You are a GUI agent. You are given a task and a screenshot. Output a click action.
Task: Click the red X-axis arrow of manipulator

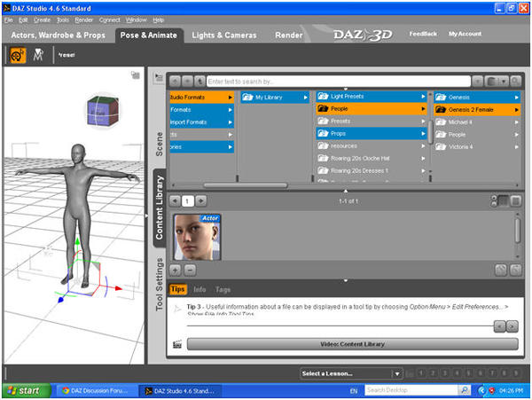[x=118, y=288]
